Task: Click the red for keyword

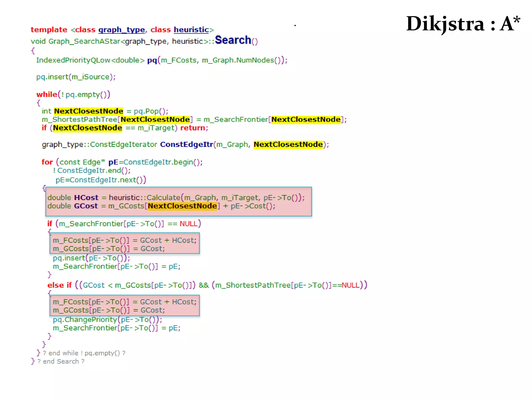Action: point(47,162)
